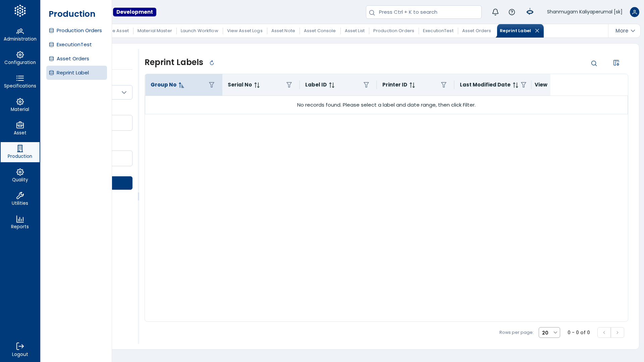Screen dimensions: 644x362
Task: Click the user name Shanmugam Kaliyaperumal
Action: pos(585,12)
